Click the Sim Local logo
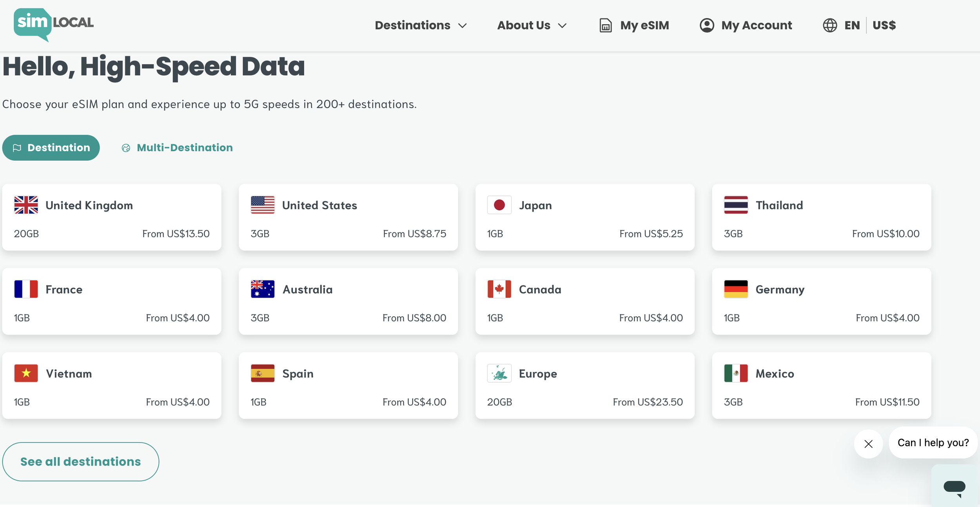 coord(53,24)
